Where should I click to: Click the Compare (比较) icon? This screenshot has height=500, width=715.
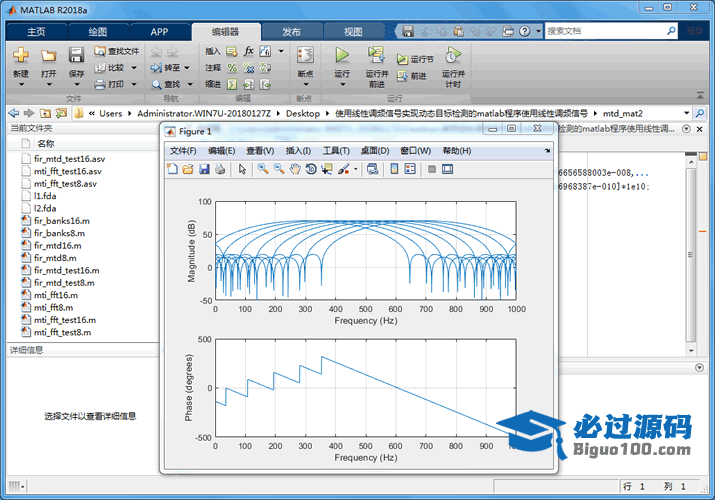point(99,67)
